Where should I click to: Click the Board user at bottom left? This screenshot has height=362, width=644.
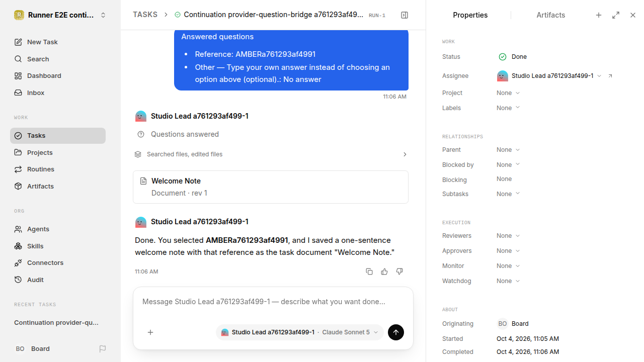point(33,349)
